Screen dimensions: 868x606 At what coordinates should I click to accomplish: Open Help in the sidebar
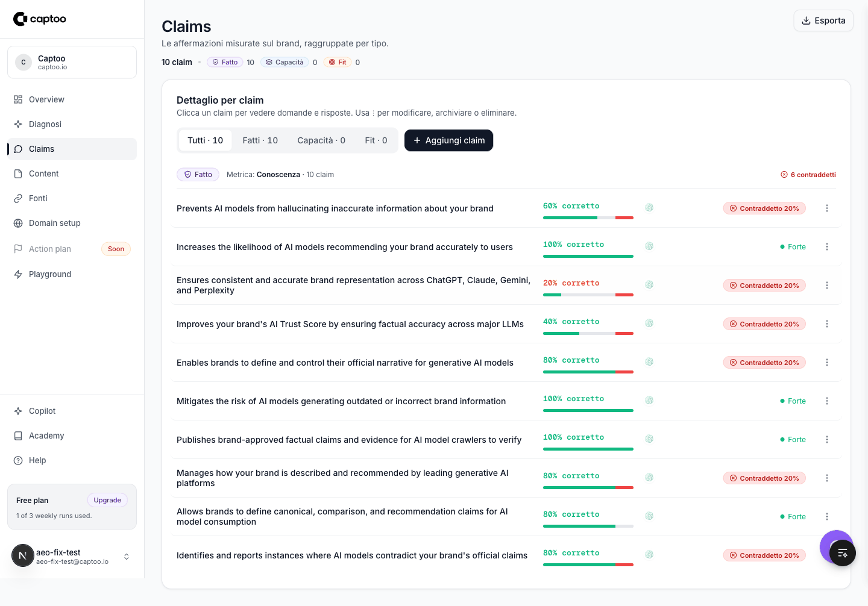[x=72, y=460]
